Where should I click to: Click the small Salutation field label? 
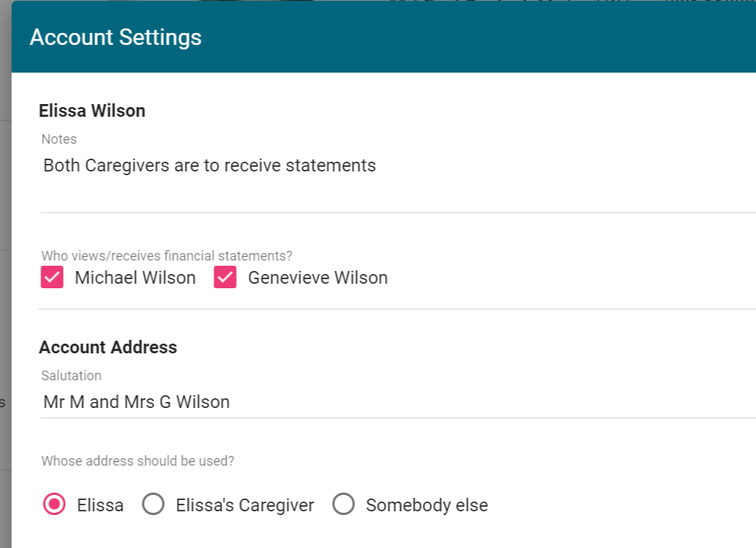point(71,376)
